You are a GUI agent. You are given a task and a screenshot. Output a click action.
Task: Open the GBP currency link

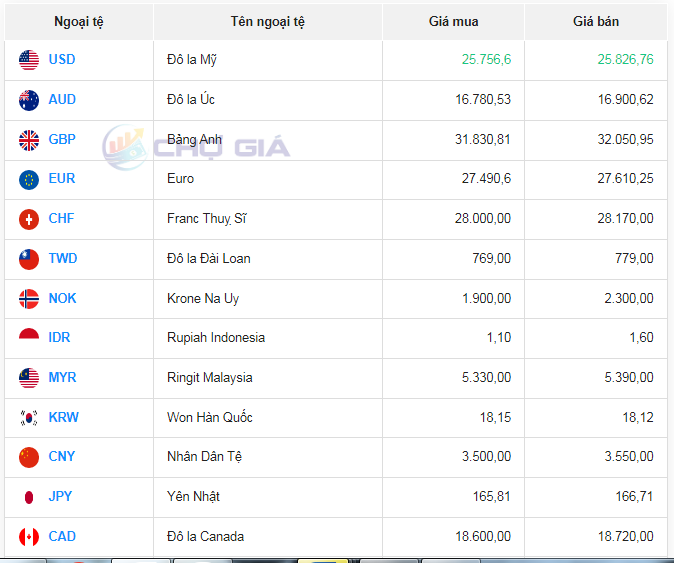62,139
